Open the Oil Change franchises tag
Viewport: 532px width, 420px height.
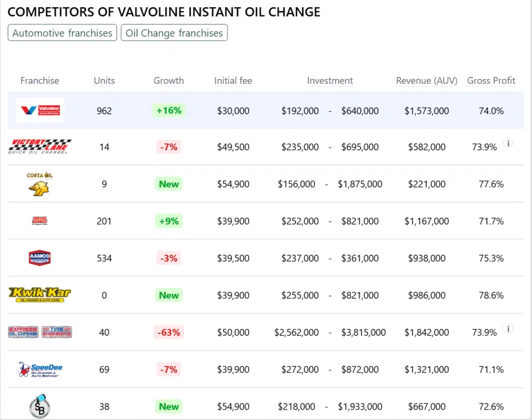tap(174, 33)
